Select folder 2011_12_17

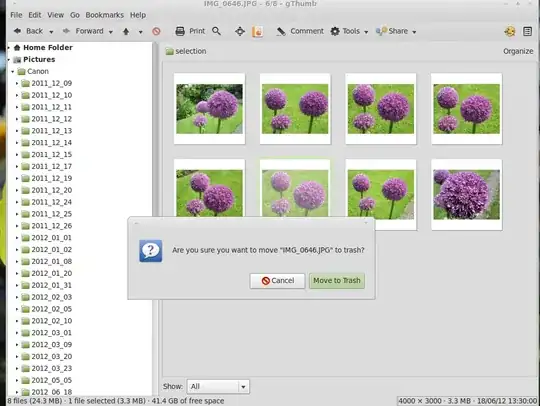pyautogui.click(x=52, y=166)
